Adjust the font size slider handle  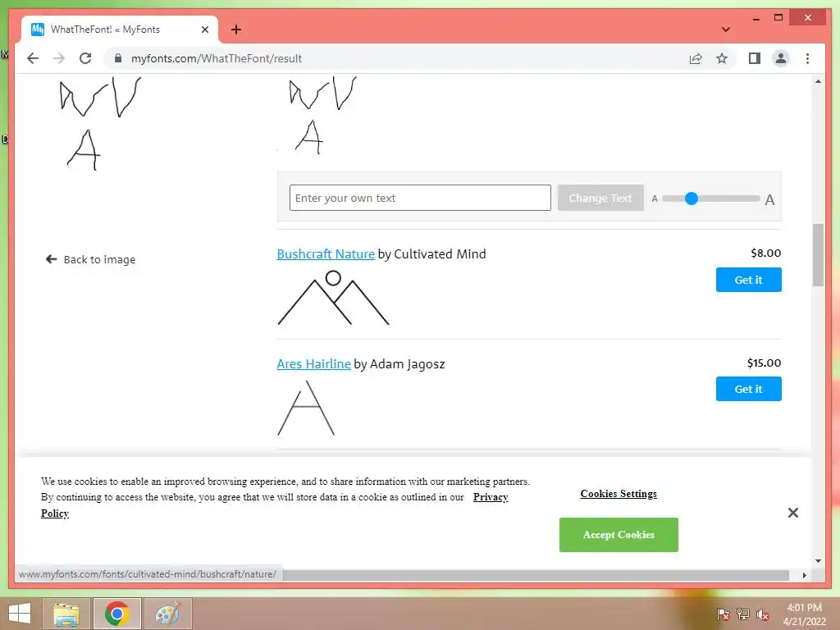(691, 199)
